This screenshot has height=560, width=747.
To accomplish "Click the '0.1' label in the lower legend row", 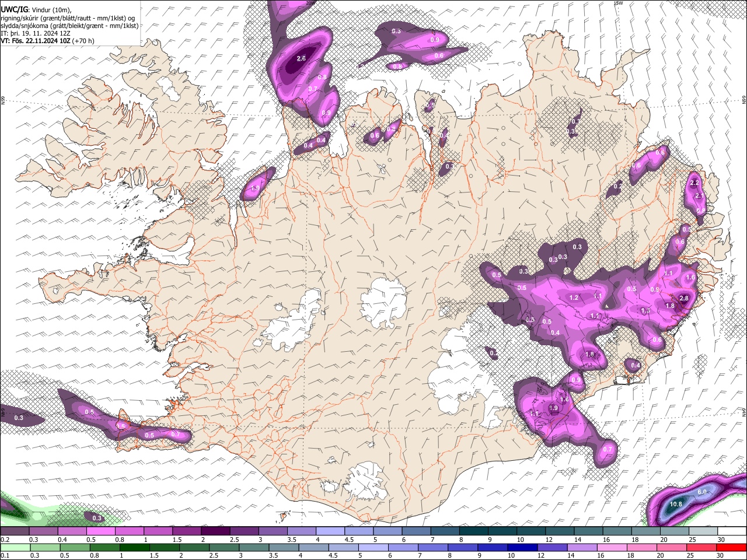I will (x=5, y=555).
